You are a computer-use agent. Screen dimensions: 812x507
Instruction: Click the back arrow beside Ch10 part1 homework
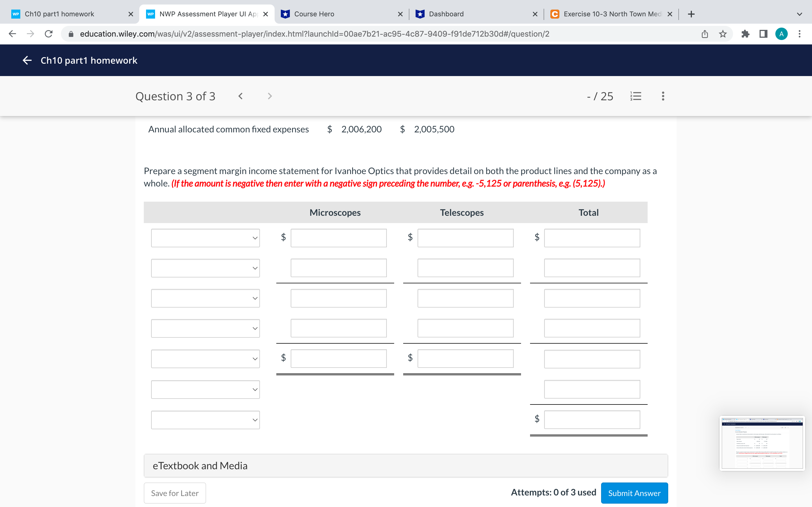[x=27, y=60]
